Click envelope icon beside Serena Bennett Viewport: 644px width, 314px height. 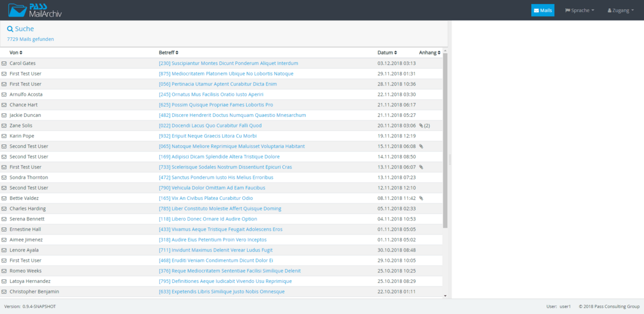point(4,219)
